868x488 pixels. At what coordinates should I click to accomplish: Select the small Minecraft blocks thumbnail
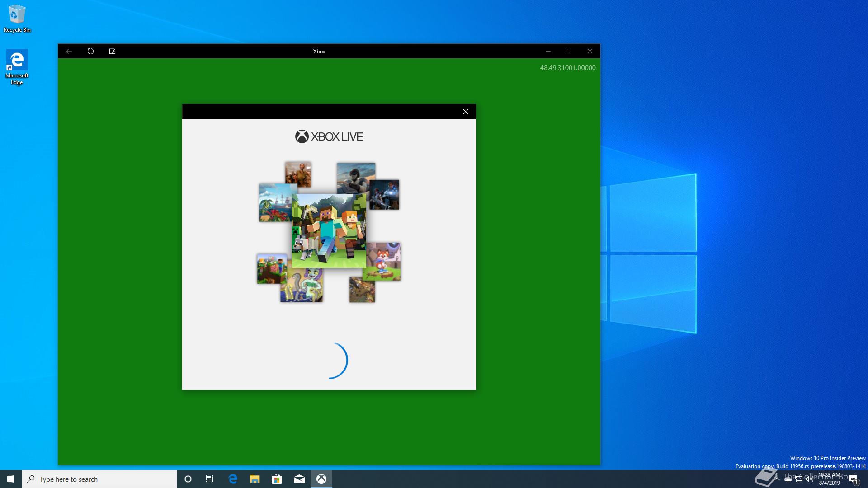272,269
